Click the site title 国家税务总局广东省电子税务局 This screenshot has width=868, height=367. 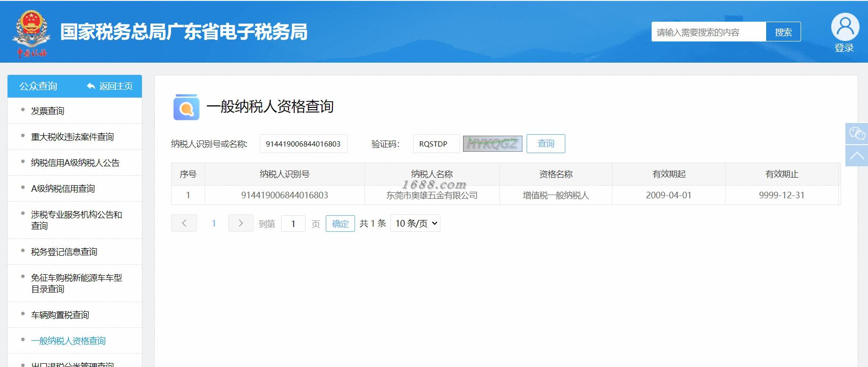[x=184, y=32]
